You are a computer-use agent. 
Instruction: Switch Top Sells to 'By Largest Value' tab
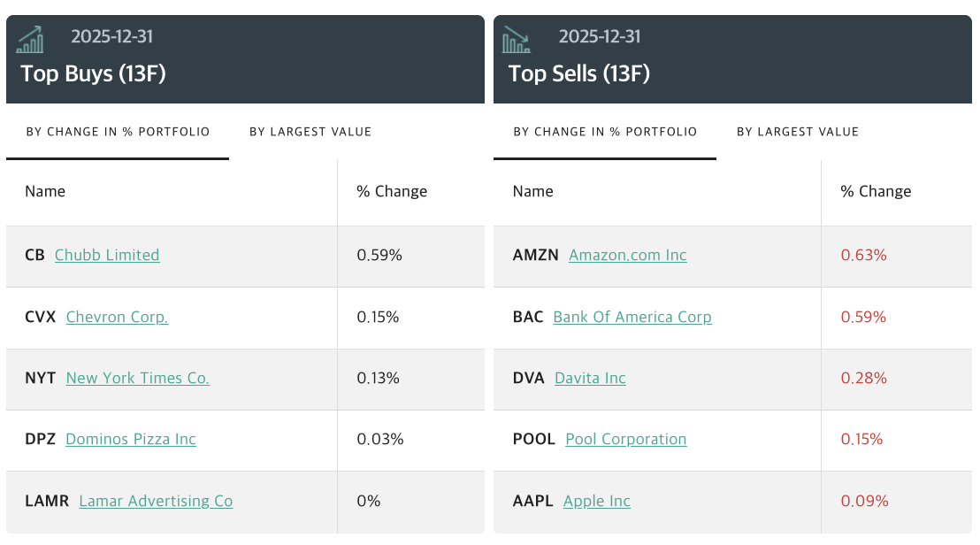(x=798, y=132)
